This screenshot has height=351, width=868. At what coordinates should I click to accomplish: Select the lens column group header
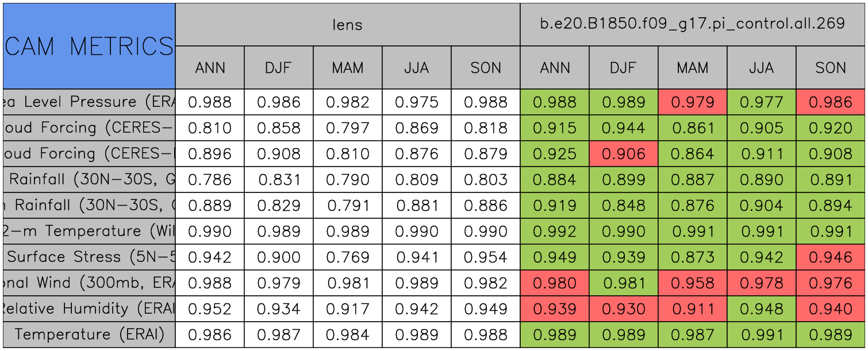coord(347,25)
